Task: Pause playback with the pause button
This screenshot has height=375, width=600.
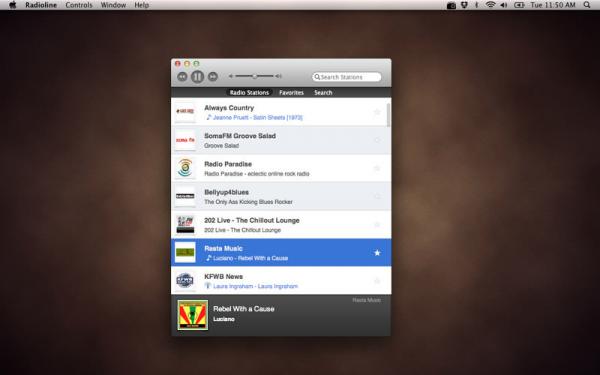Action: click(x=197, y=77)
